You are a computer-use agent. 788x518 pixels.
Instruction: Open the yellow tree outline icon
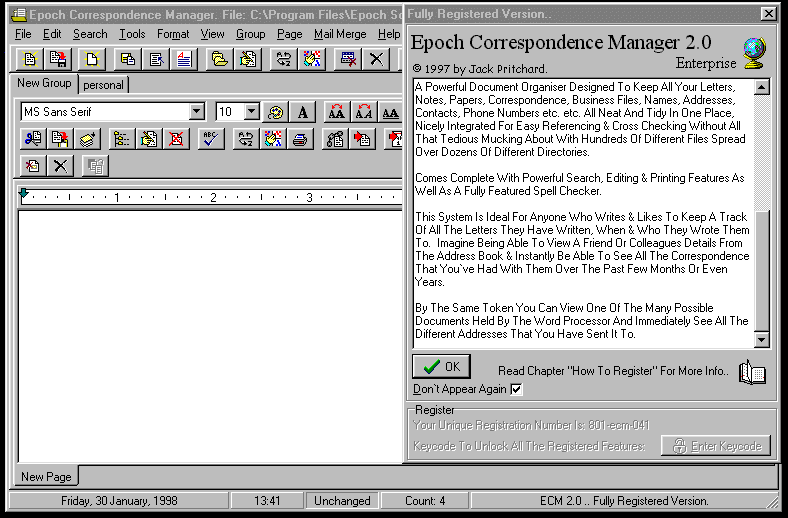tap(122, 139)
